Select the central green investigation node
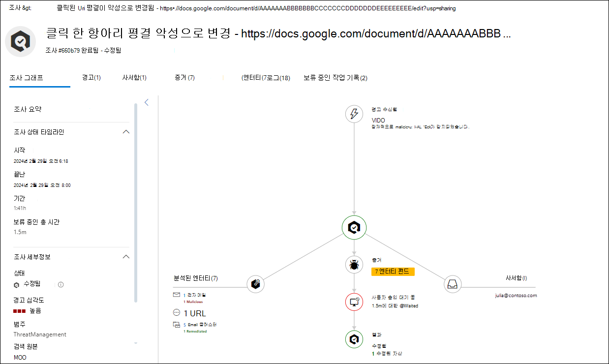Image resolution: width=609 pixels, height=364 pixels. click(x=354, y=227)
